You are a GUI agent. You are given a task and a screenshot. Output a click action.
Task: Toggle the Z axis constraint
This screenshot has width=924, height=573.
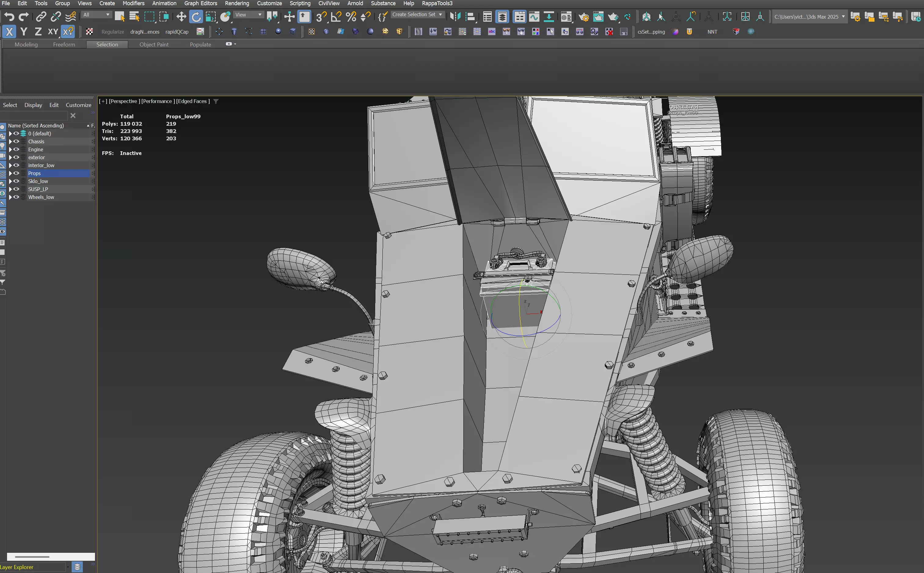tap(38, 32)
